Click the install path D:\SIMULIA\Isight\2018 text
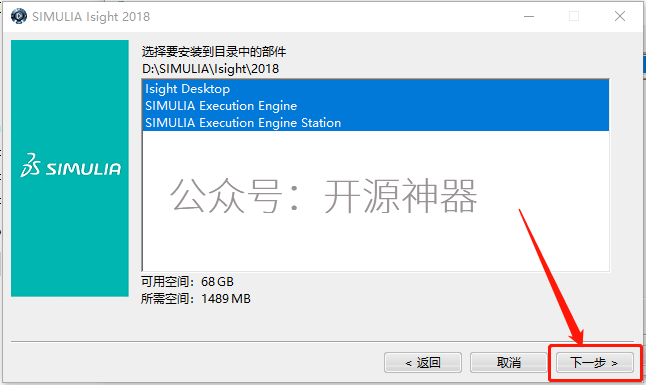This screenshot has width=646, height=385. tap(211, 68)
